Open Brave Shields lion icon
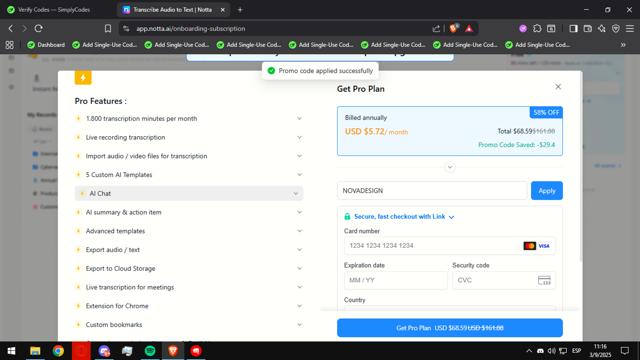640x360 pixels. [453, 29]
